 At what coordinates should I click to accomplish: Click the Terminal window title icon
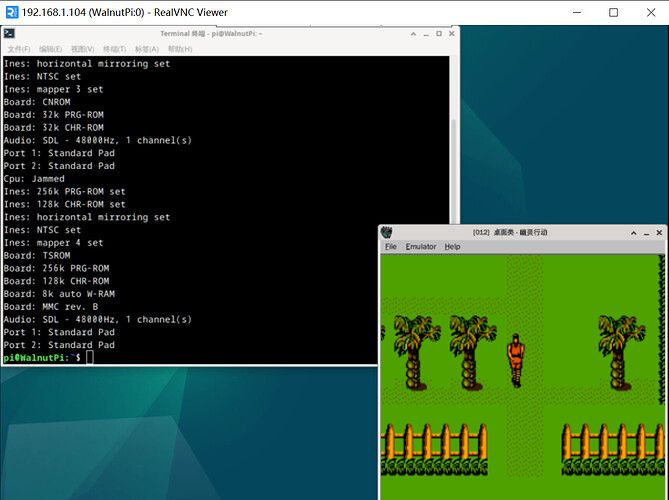[9, 33]
